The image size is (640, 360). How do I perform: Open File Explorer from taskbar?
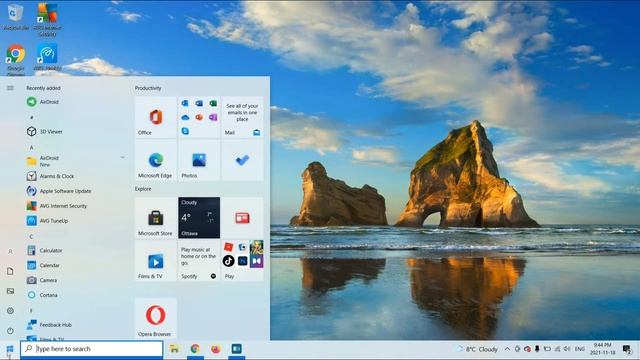[174, 349]
